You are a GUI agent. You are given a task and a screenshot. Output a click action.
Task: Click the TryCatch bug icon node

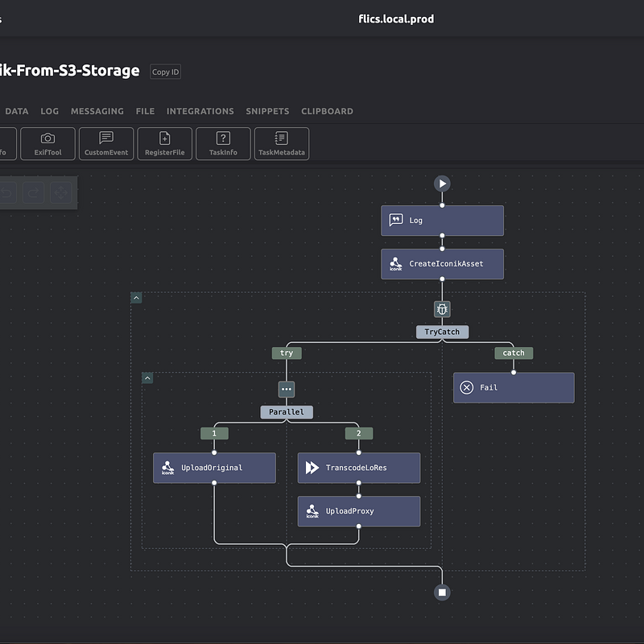[x=442, y=309]
